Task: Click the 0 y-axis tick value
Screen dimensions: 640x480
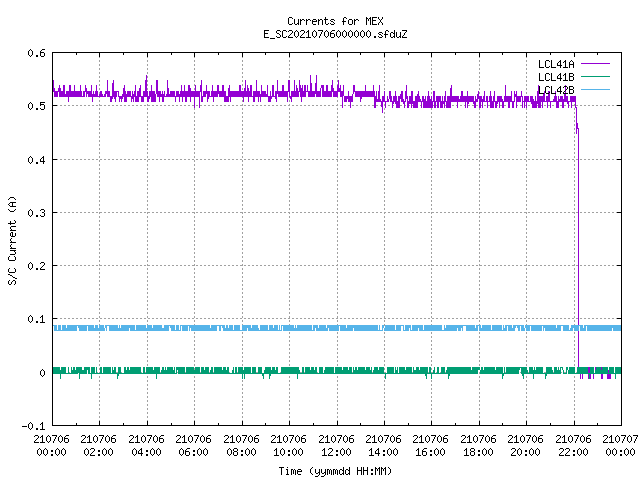Action: [42, 373]
